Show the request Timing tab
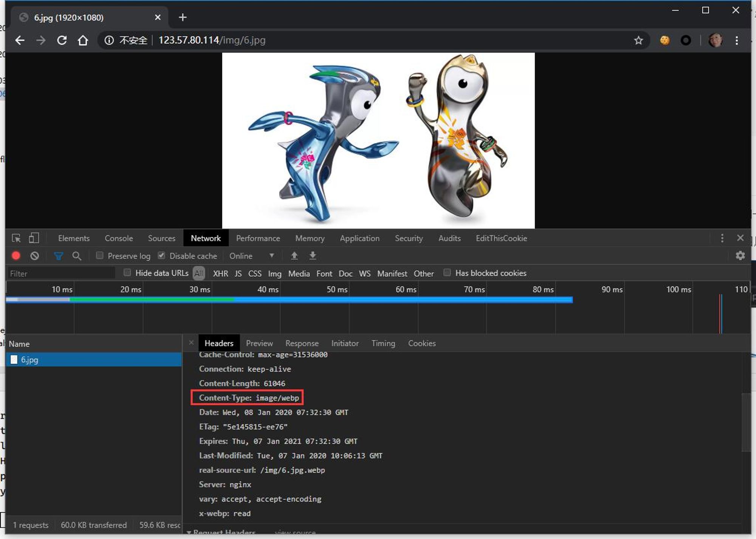The width and height of the screenshot is (756, 539). [x=383, y=343]
